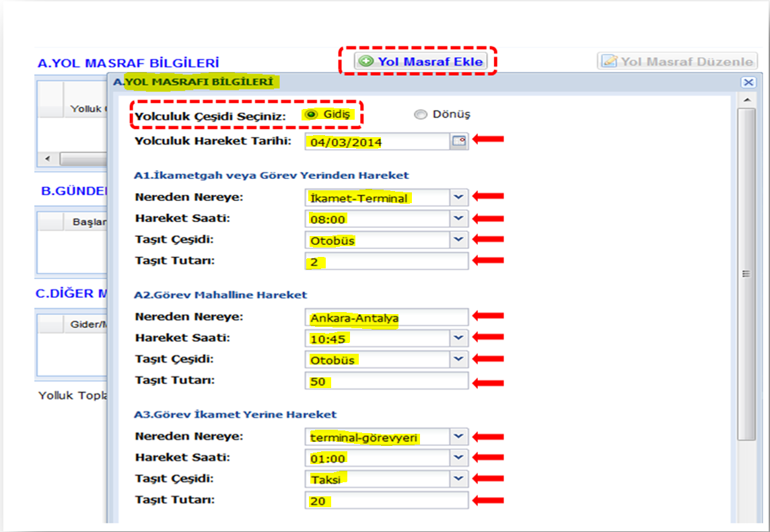Expand A1 Taşıt Çeşidi dropdown showing Otobüs
This screenshot has height=532, width=770.
tap(458, 240)
